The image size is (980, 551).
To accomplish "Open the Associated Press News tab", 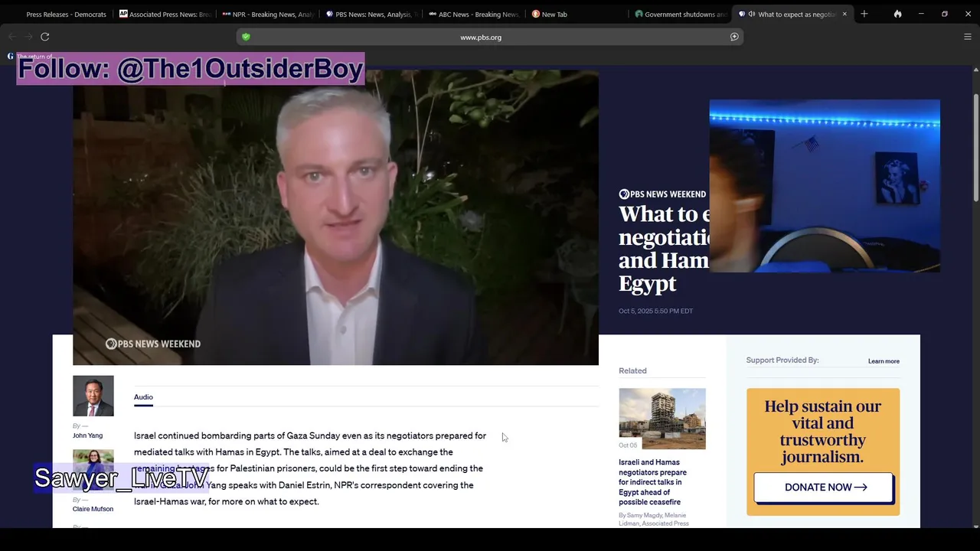I will [165, 14].
